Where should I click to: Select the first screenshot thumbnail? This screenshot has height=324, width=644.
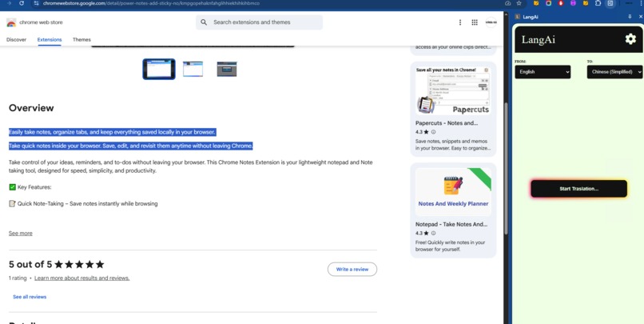pyautogui.click(x=159, y=69)
